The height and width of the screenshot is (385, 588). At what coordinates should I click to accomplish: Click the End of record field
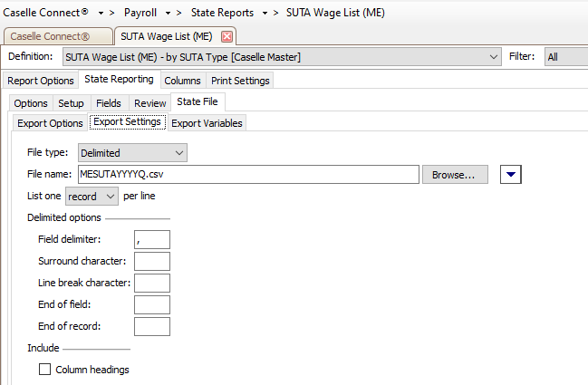pyautogui.click(x=151, y=326)
